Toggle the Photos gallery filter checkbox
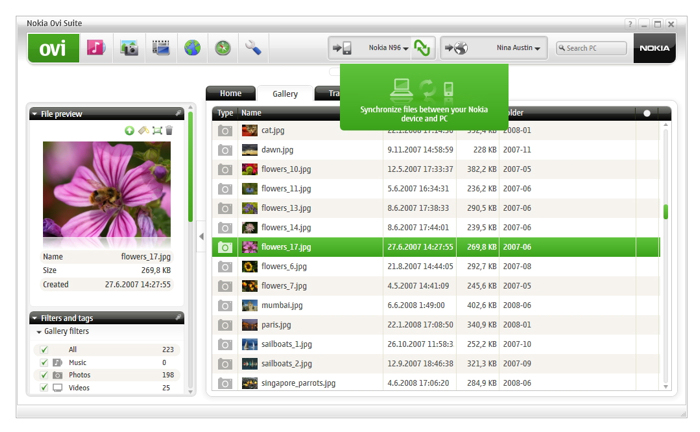 [44, 375]
